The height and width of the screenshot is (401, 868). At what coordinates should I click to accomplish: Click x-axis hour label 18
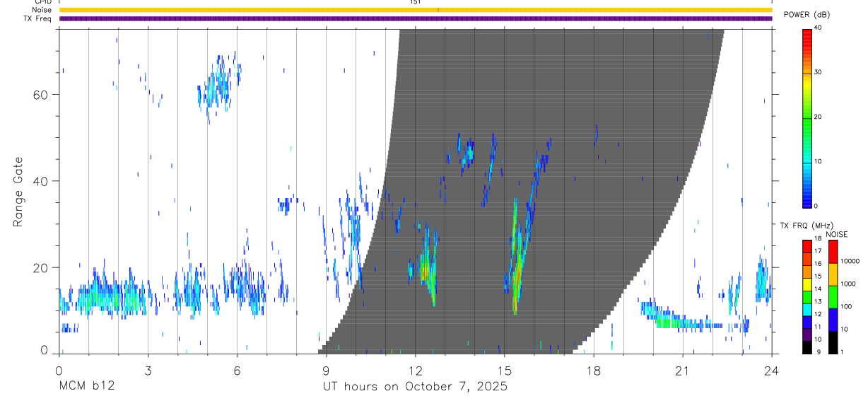(593, 370)
